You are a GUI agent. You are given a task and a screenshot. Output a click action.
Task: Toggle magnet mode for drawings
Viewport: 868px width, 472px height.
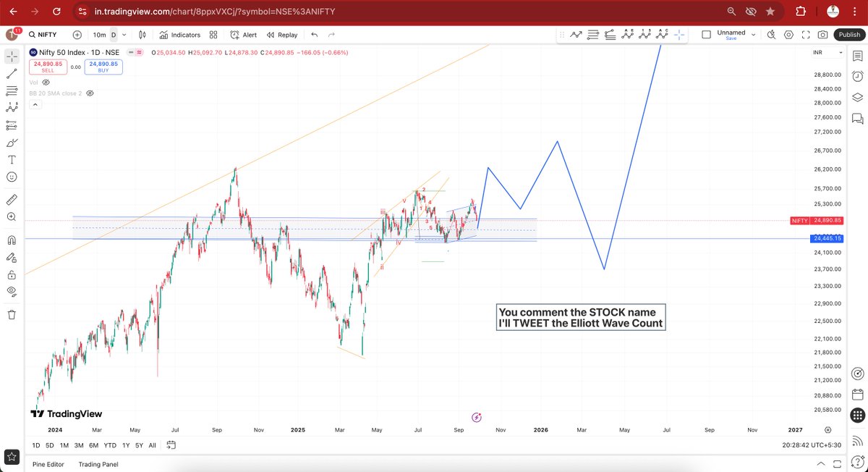click(x=12, y=240)
